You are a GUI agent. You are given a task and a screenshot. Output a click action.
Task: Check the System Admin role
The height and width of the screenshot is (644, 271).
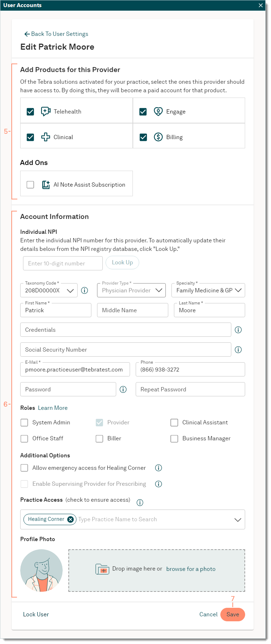pos(24,423)
